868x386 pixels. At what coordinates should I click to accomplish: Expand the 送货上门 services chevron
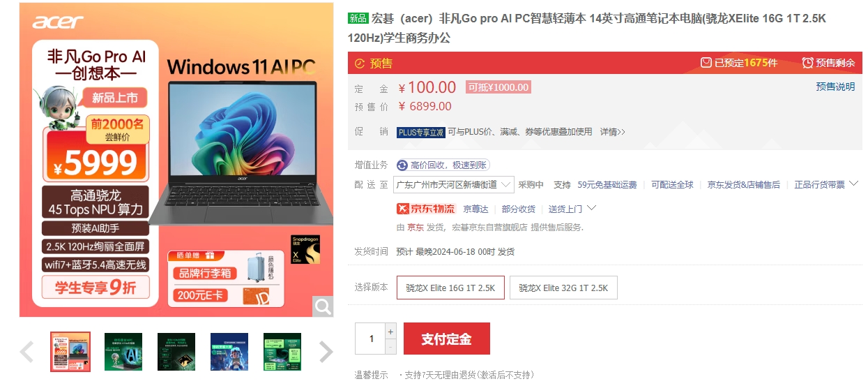pyautogui.click(x=592, y=208)
